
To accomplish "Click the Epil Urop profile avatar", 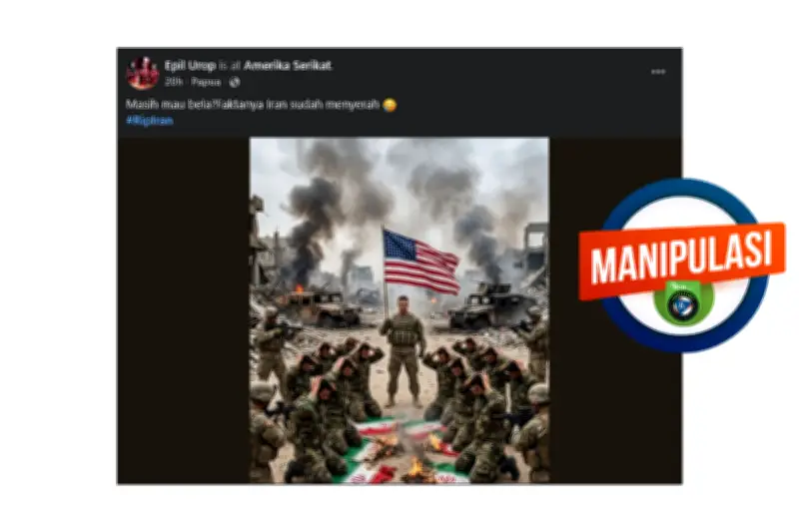I will tap(143, 73).
